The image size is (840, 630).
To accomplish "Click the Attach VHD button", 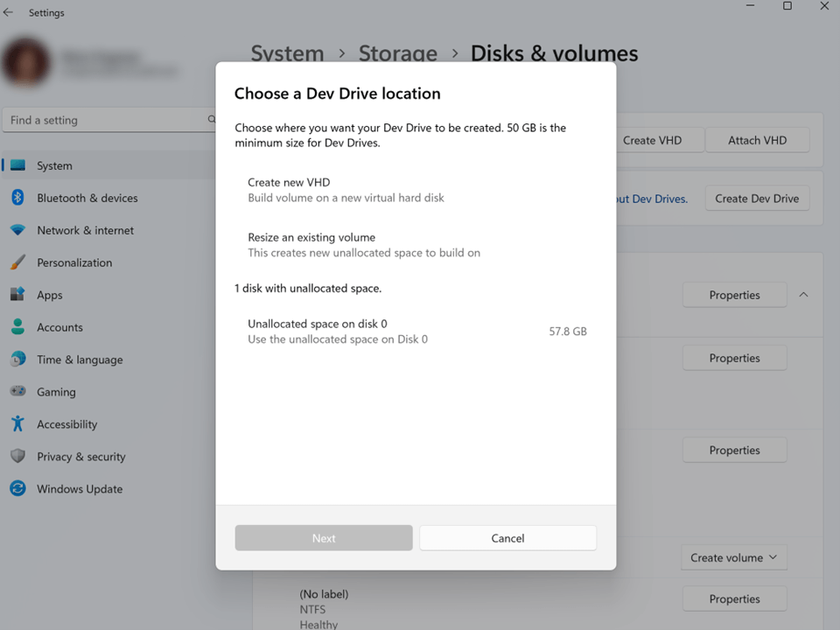I will coord(757,140).
